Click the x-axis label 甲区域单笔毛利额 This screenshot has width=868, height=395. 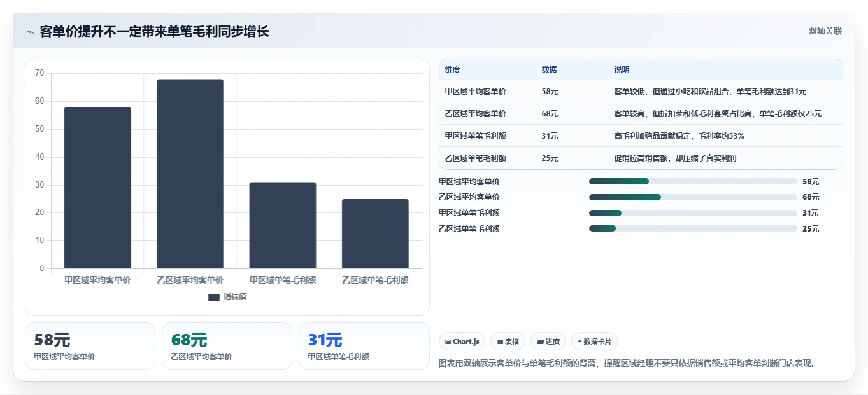click(x=283, y=280)
